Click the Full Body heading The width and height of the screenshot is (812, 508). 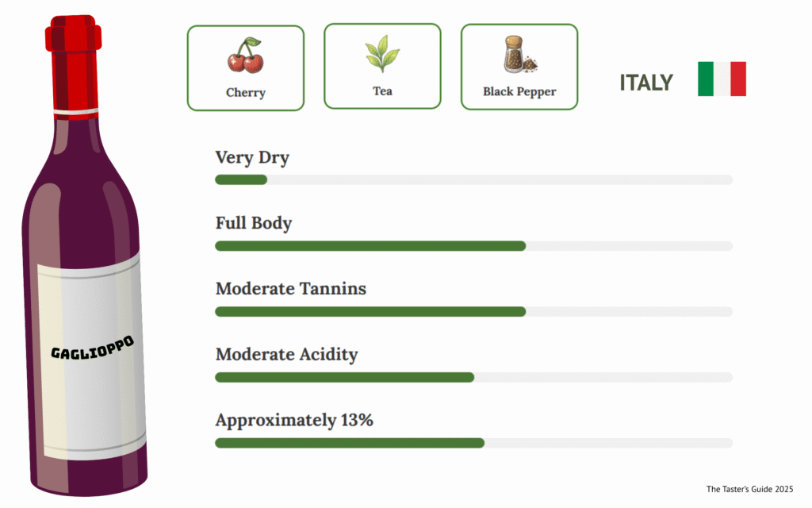pos(254,223)
